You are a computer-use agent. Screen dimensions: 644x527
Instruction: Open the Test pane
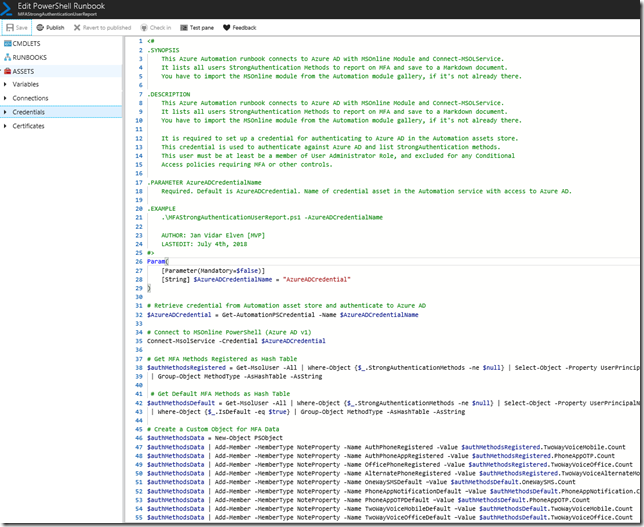(x=196, y=28)
